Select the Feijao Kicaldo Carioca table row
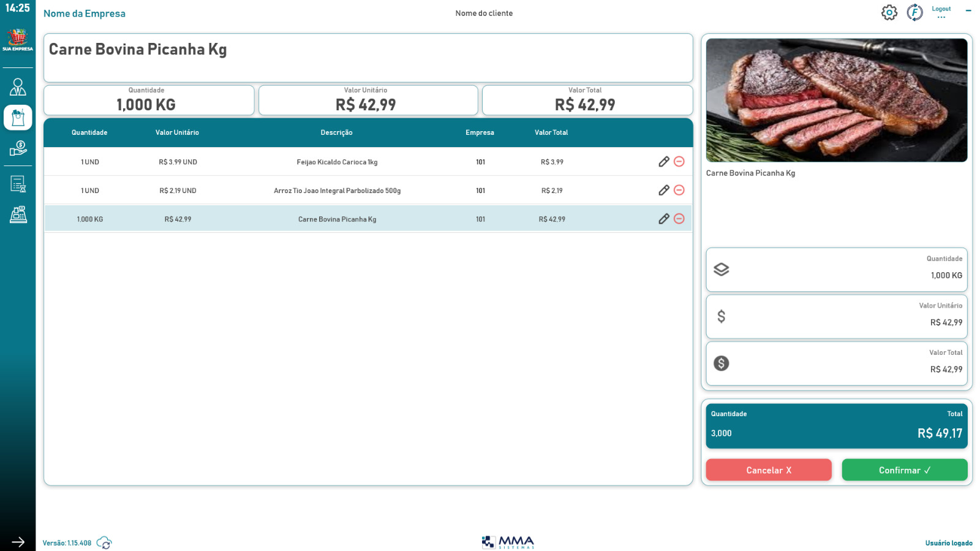Viewport: 980px width, 551px height. point(368,162)
